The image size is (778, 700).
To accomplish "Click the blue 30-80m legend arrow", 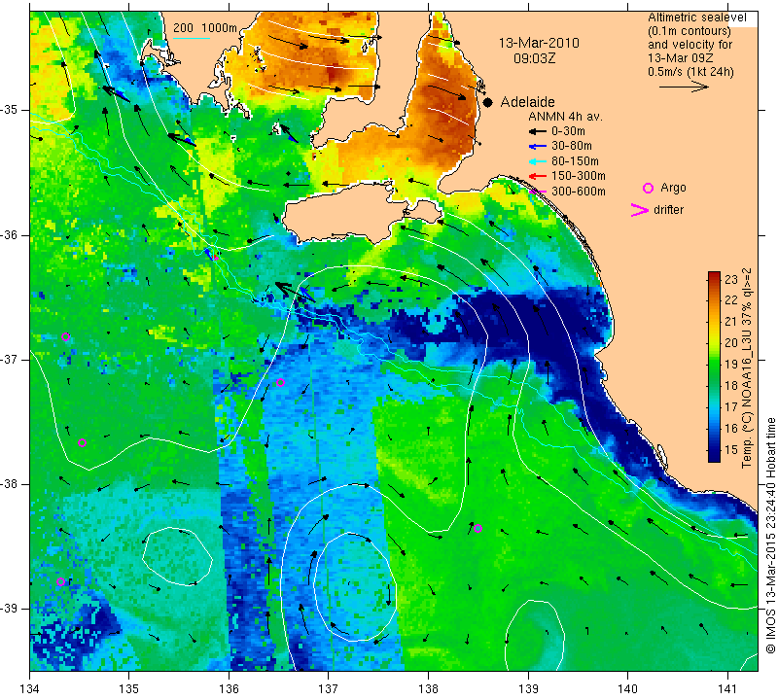I will [x=538, y=147].
